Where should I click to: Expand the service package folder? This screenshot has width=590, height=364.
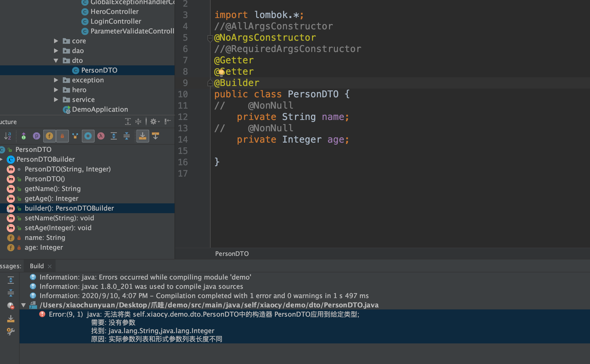(x=56, y=100)
